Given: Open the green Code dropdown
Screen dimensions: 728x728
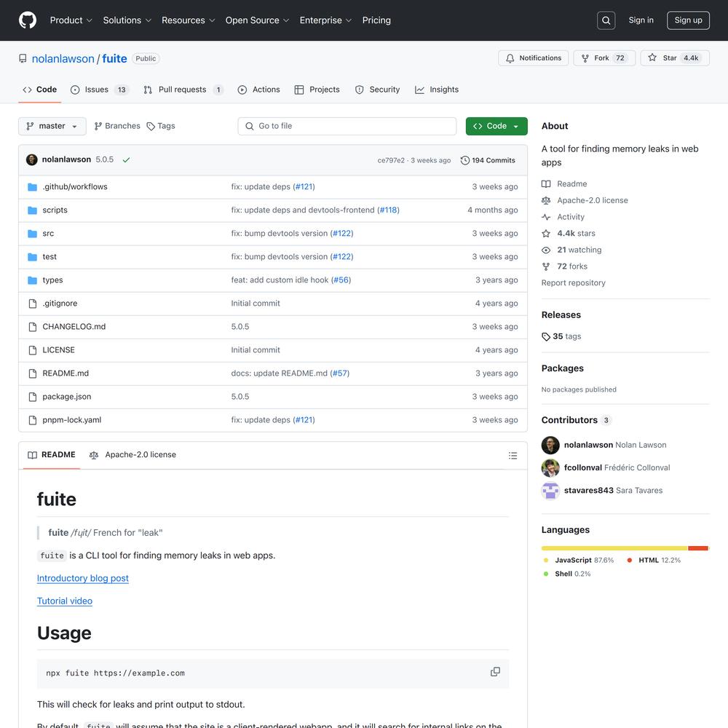Looking at the screenshot, I should pos(496,126).
